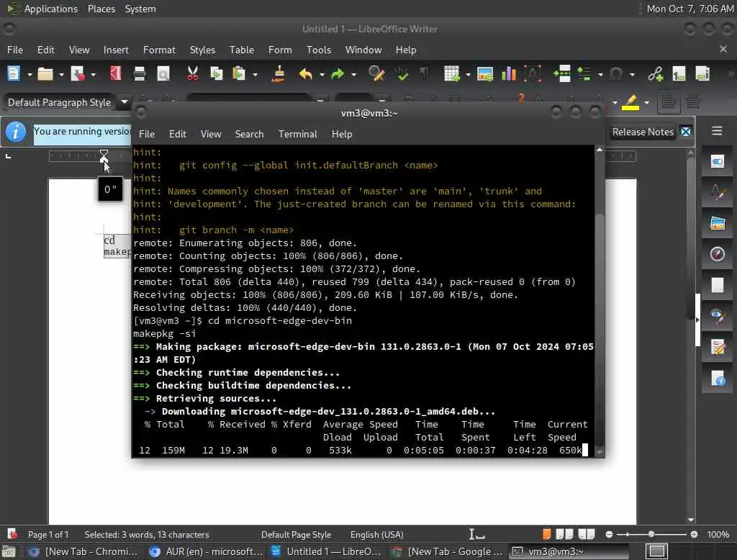Switch to Untitled 1 LibreOffice taskbar button
Image resolution: width=737 pixels, height=560 pixels.
point(327,551)
